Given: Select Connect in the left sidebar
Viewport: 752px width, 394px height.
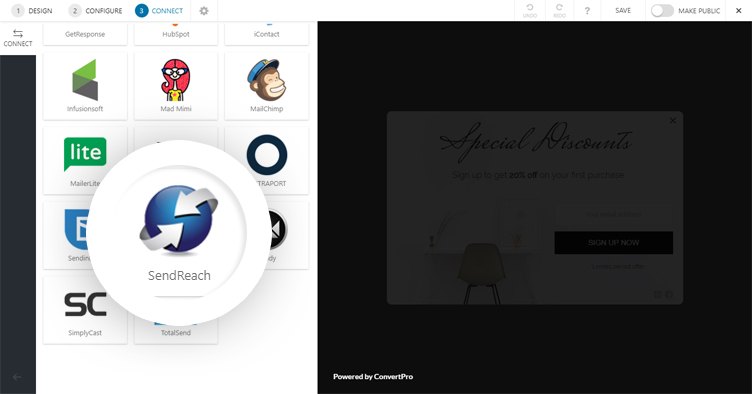Looking at the screenshot, I should coord(18,38).
